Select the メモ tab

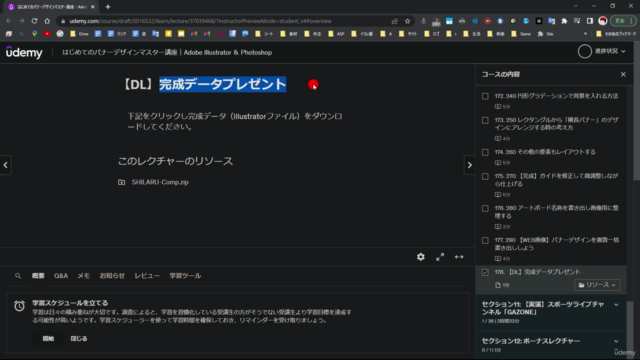click(84, 276)
